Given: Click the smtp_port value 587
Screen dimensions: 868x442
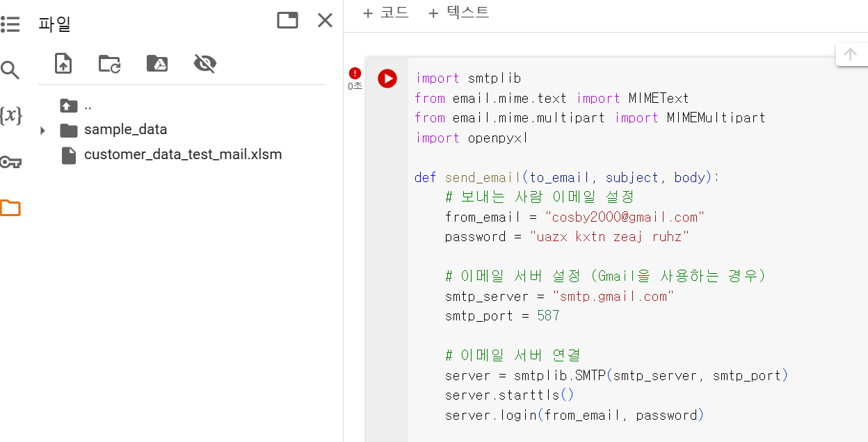Looking at the screenshot, I should click(x=548, y=316).
